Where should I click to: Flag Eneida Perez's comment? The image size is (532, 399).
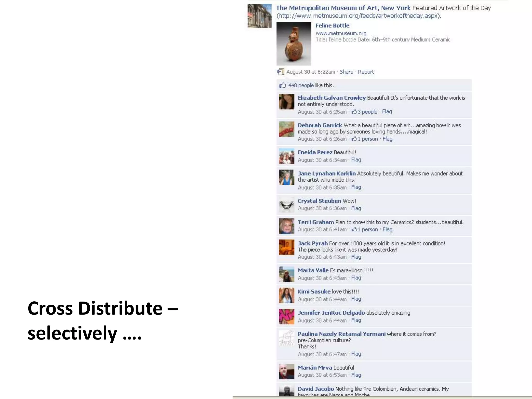click(356, 160)
